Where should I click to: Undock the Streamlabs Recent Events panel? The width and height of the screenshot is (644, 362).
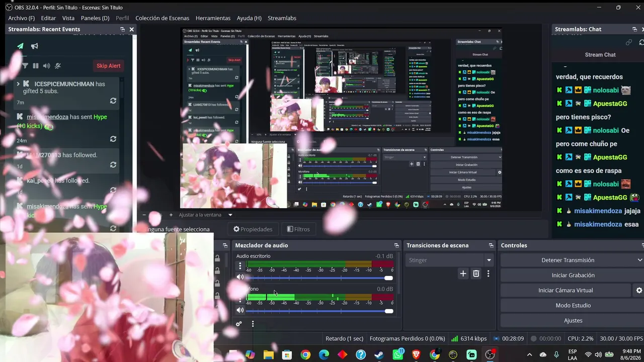click(x=122, y=29)
